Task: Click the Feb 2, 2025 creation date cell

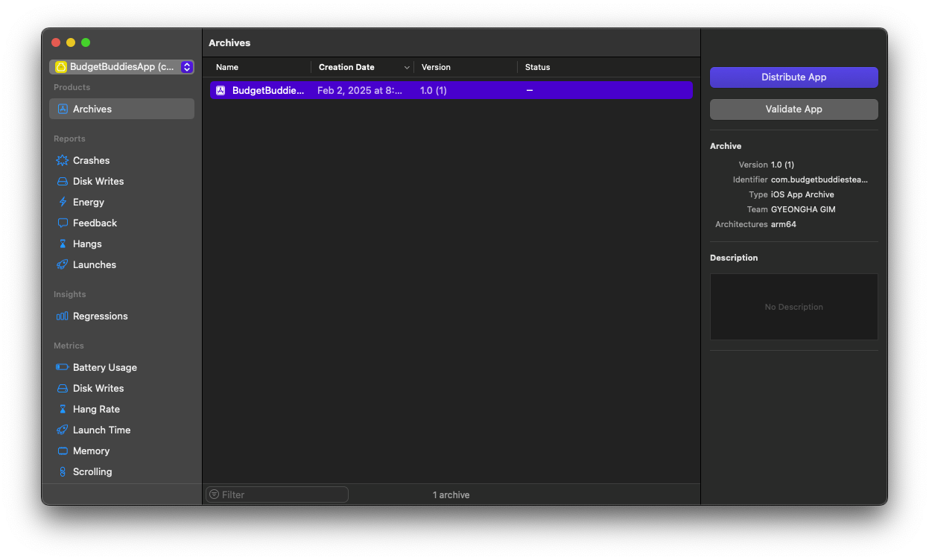Action: (x=360, y=90)
